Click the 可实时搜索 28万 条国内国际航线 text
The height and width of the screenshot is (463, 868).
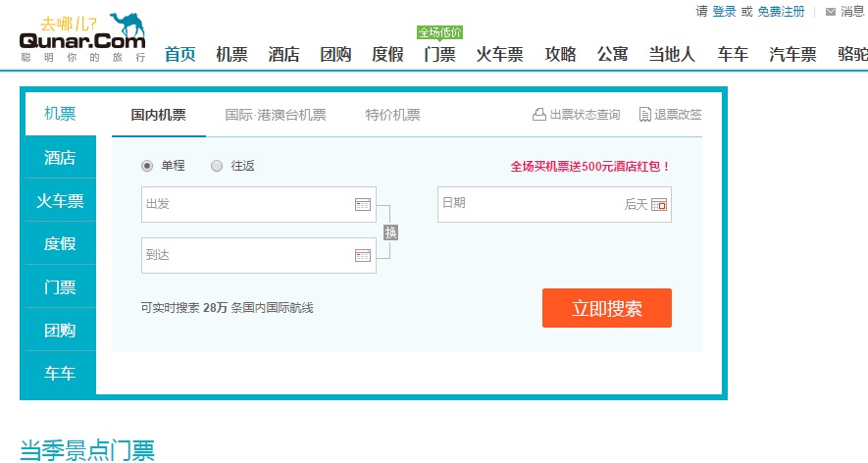tap(227, 308)
